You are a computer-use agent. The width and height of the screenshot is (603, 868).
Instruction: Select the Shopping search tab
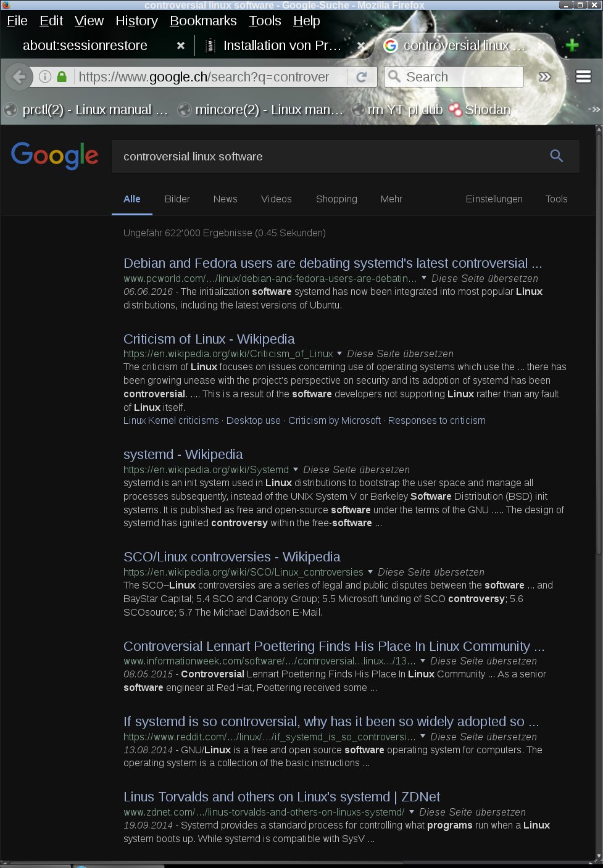[336, 199]
